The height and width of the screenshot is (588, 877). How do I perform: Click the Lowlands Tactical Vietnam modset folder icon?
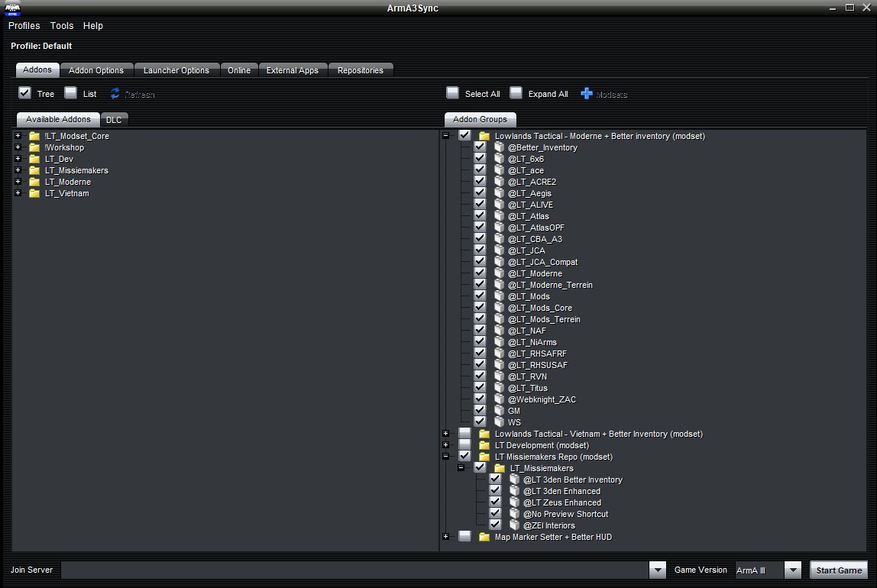484,434
